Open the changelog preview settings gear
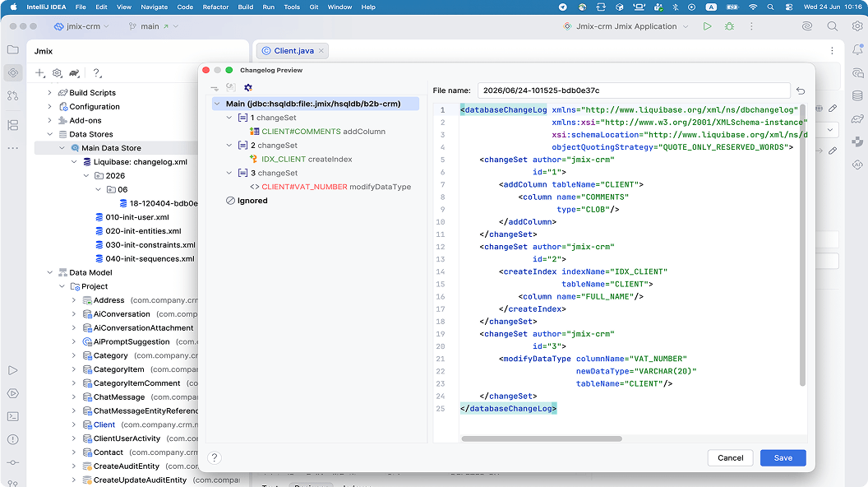This screenshot has height=487, width=868. pyautogui.click(x=248, y=87)
